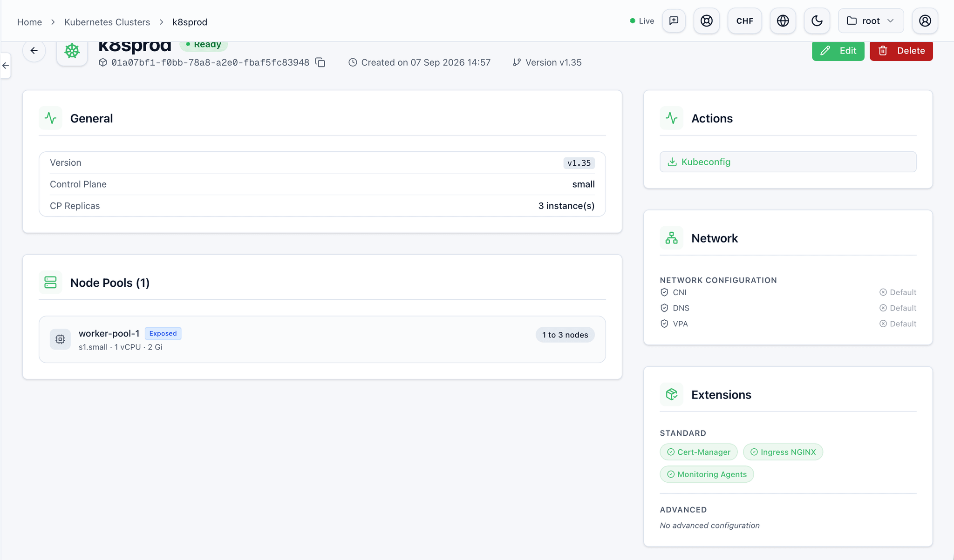Click the Default value for CNI
The width and height of the screenshot is (954, 560).
point(898,292)
